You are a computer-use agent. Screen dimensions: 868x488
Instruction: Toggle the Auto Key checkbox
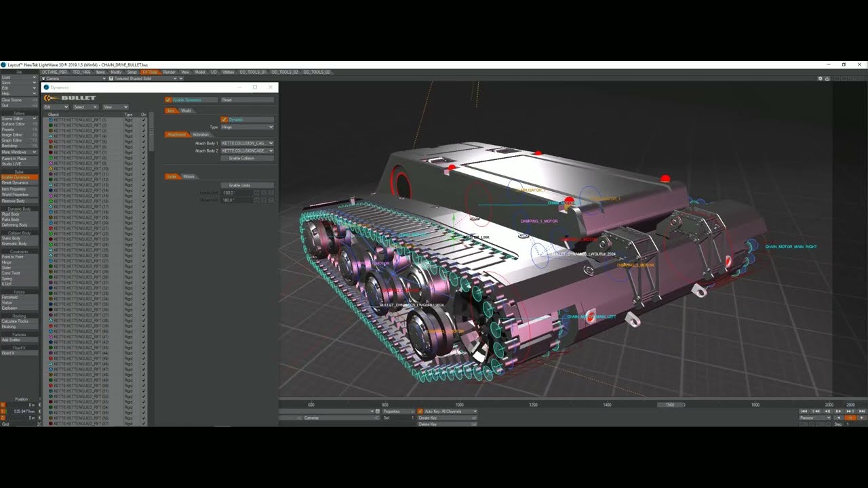(420, 411)
